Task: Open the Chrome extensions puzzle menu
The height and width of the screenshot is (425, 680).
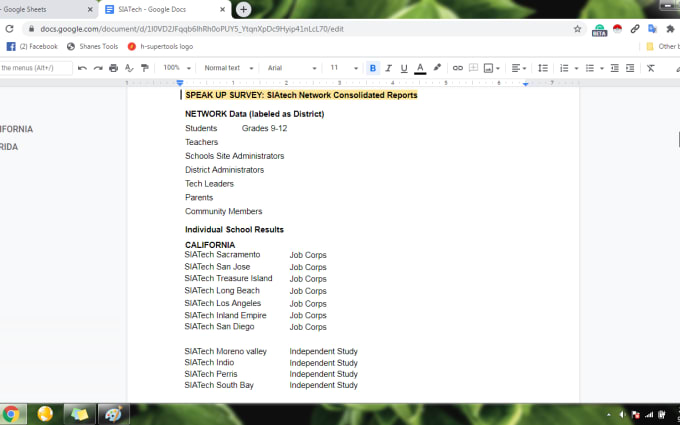Action: [x=670, y=29]
